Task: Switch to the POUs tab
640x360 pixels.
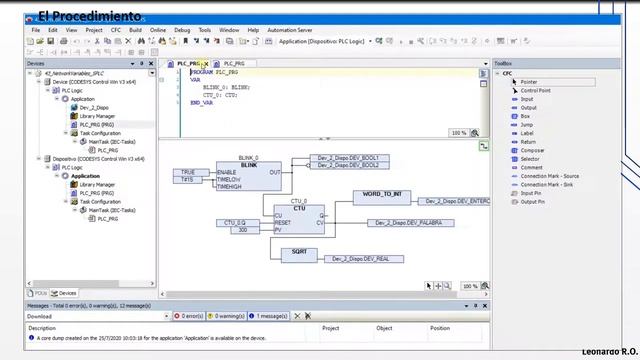Action: pos(37,293)
